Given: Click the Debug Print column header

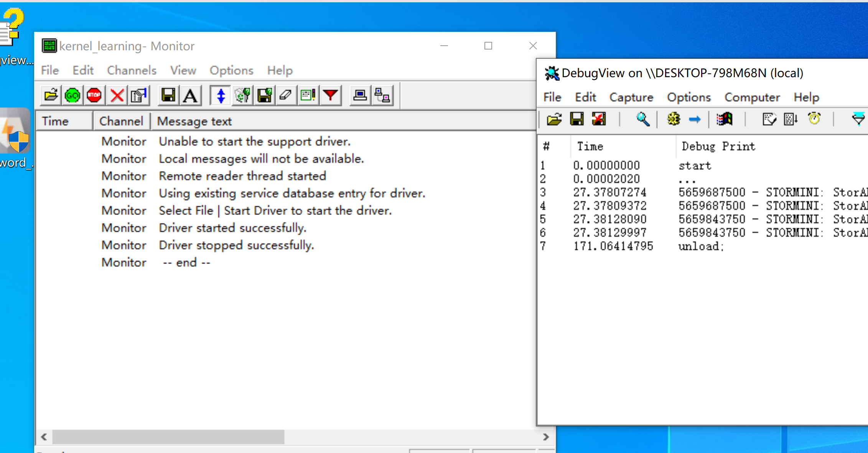Looking at the screenshot, I should tap(772, 146).
